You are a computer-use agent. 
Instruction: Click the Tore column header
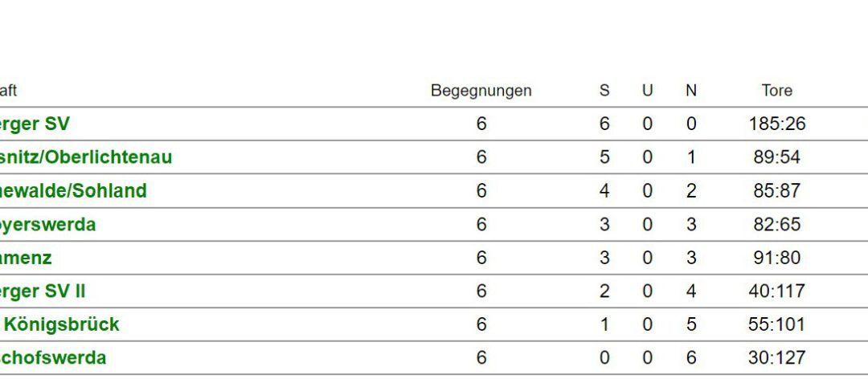coord(776,90)
